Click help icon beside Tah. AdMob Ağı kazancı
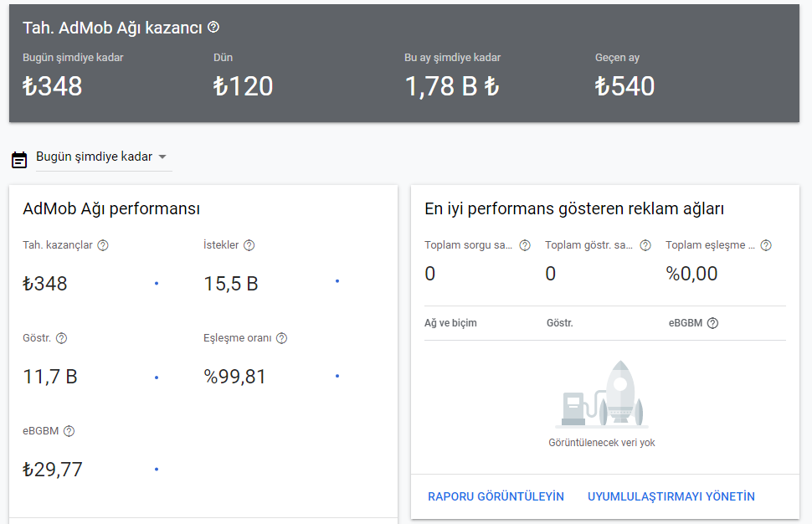Image resolution: width=812 pixels, height=524 pixels. click(x=213, y=28)
